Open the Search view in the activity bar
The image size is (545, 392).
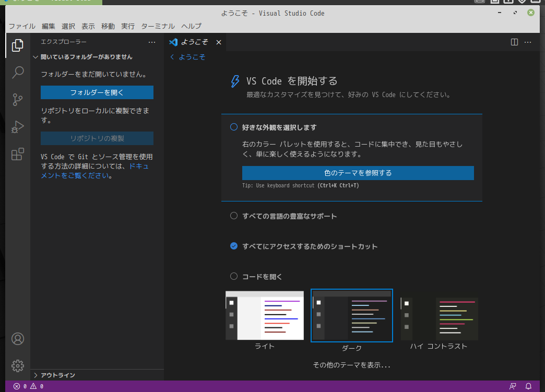[18, 72]
